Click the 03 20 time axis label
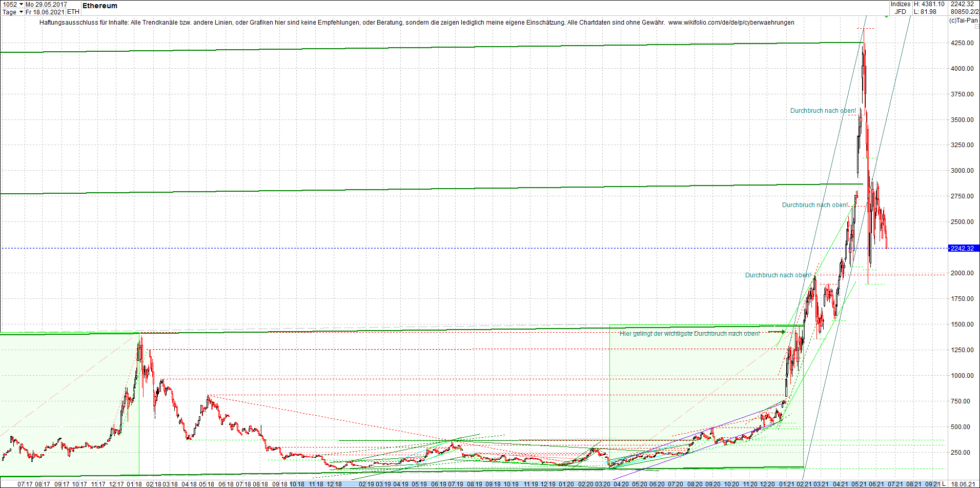This screenshot has width=980, height=488. [x=602, y=484]
